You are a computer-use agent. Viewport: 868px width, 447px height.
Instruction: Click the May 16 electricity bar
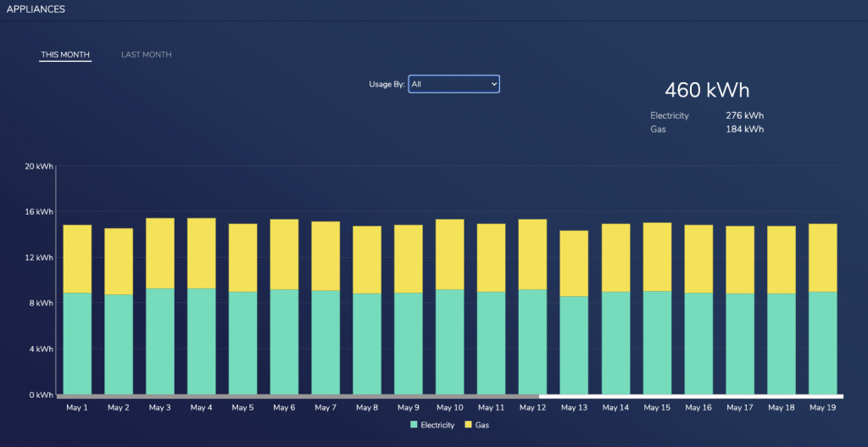tap(698, 344)
